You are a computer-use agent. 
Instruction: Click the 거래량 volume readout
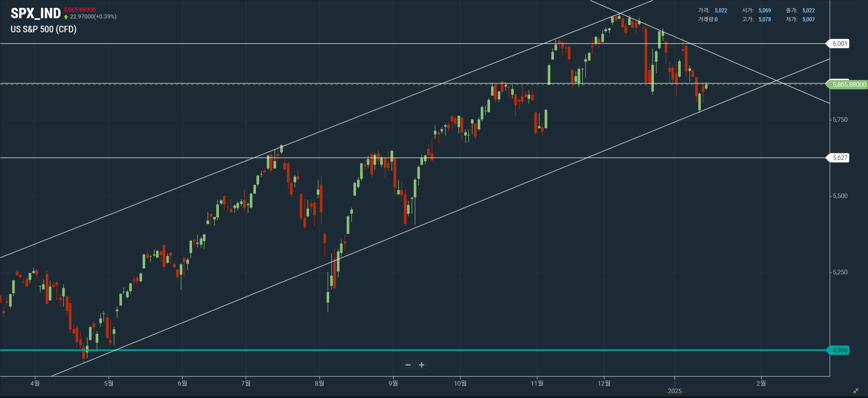(x=708, y=19)
